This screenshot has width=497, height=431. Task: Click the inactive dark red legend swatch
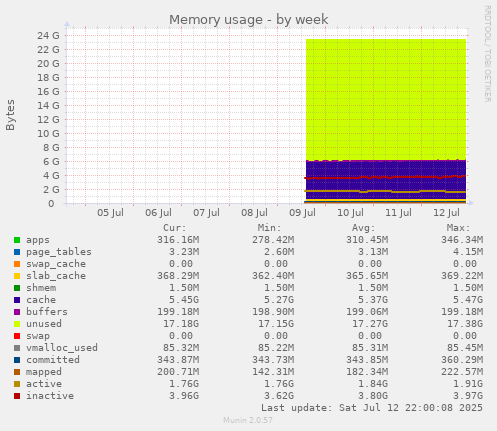[17, 396]
